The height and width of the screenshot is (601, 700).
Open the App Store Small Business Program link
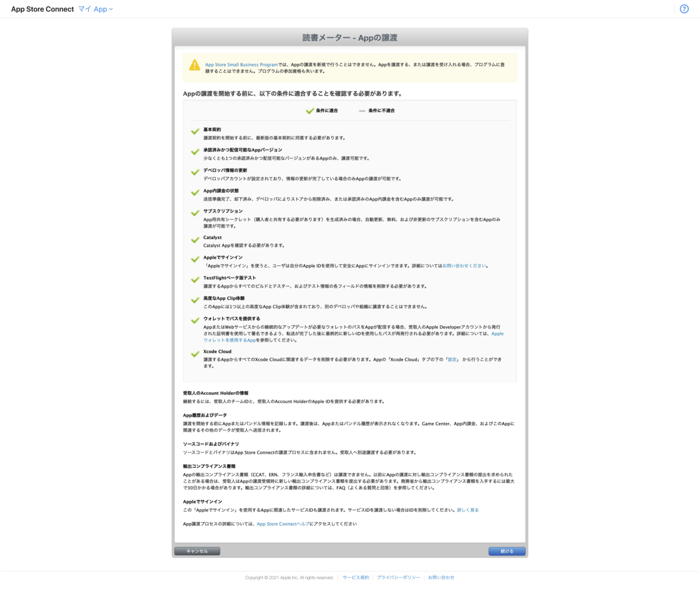[242, 65]
